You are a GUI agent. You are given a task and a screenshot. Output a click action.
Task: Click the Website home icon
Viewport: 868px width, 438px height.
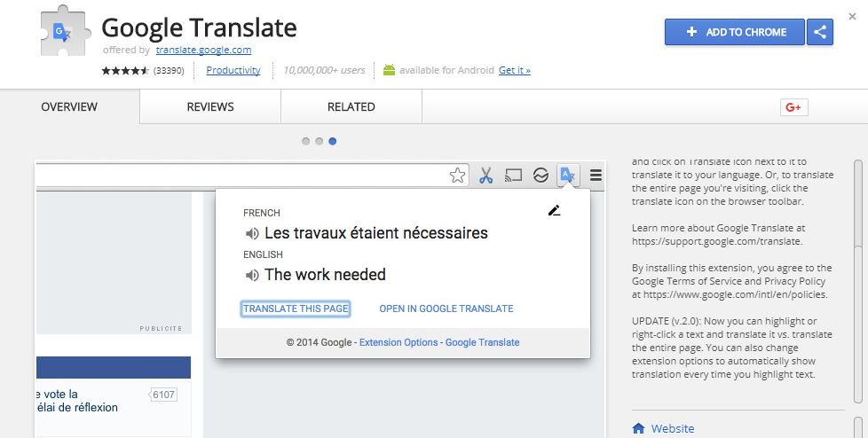tap(638, 428)
